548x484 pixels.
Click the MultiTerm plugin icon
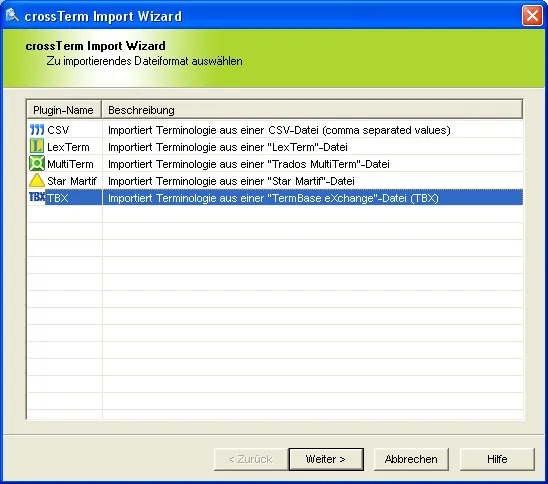click(x=37, y=164)
